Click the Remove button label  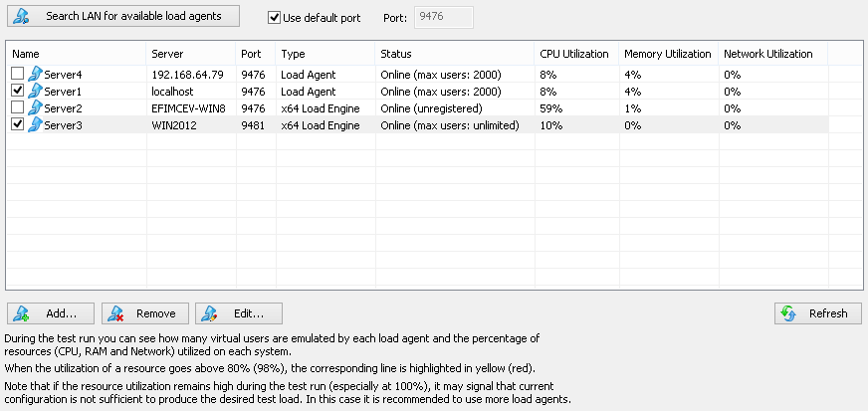click(x=156, y=313)
